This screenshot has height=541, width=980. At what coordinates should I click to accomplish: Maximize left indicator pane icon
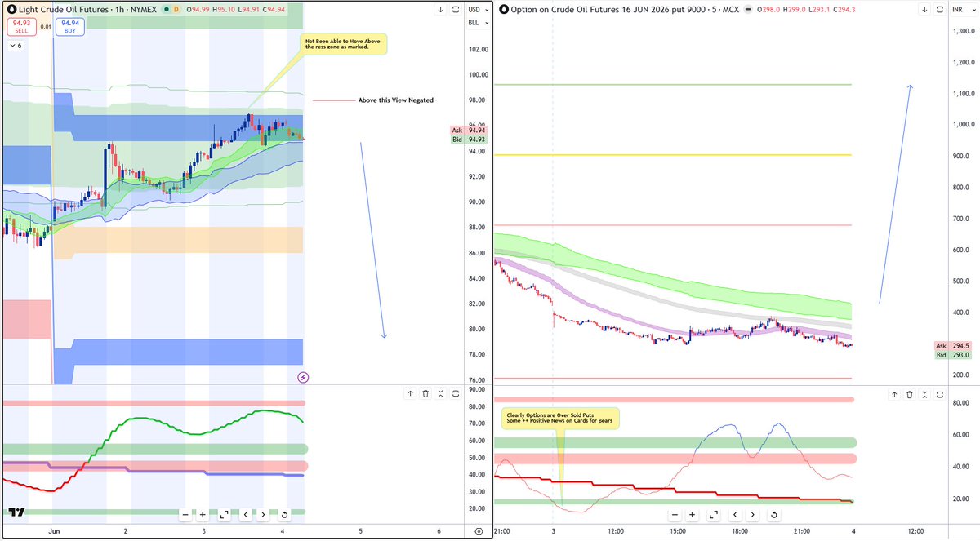pos(455,393)
